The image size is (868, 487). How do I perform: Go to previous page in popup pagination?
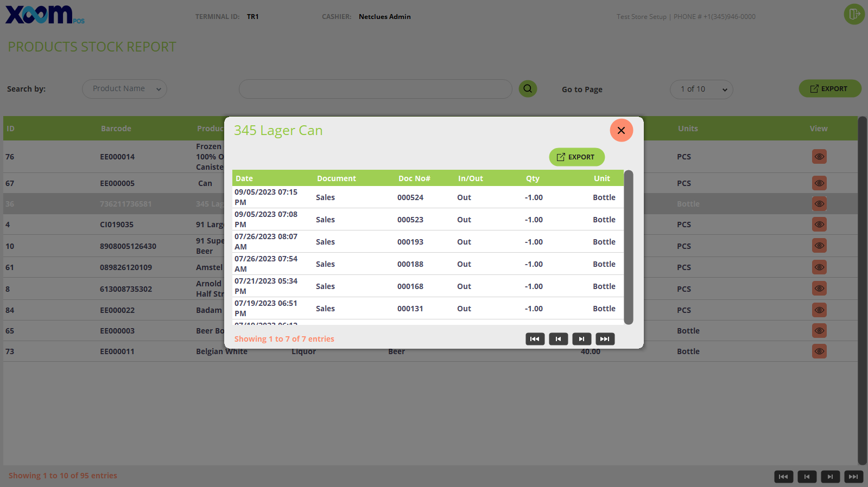[558, 339]
